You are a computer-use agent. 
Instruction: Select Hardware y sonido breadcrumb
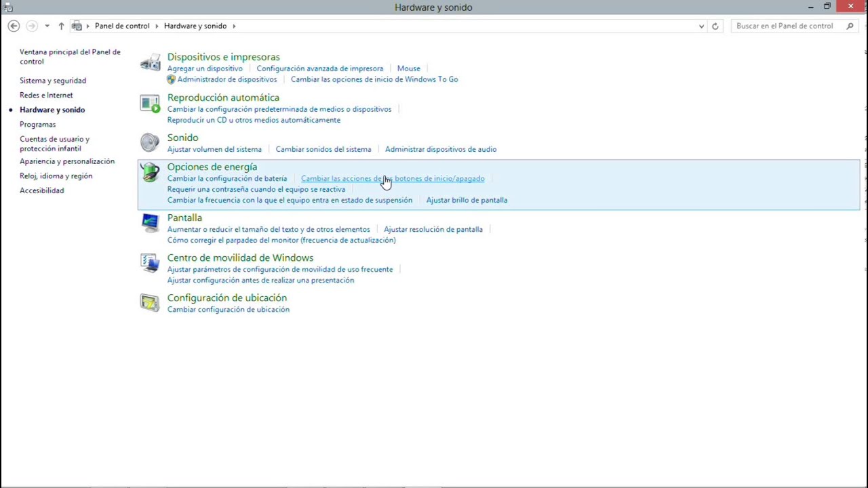coord(195,26)
